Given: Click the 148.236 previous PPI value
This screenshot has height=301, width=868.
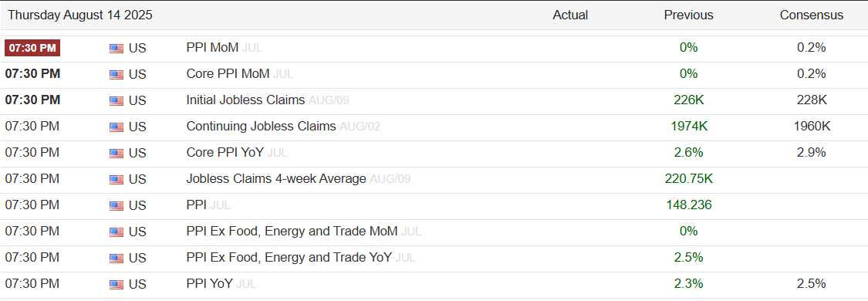Looking at the screenshot, I should (689, 205).
